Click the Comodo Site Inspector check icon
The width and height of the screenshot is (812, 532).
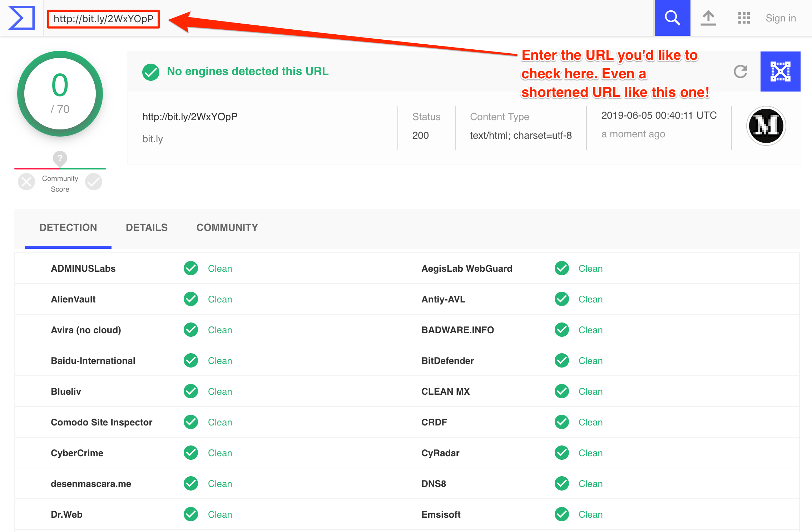pos(191,422)
